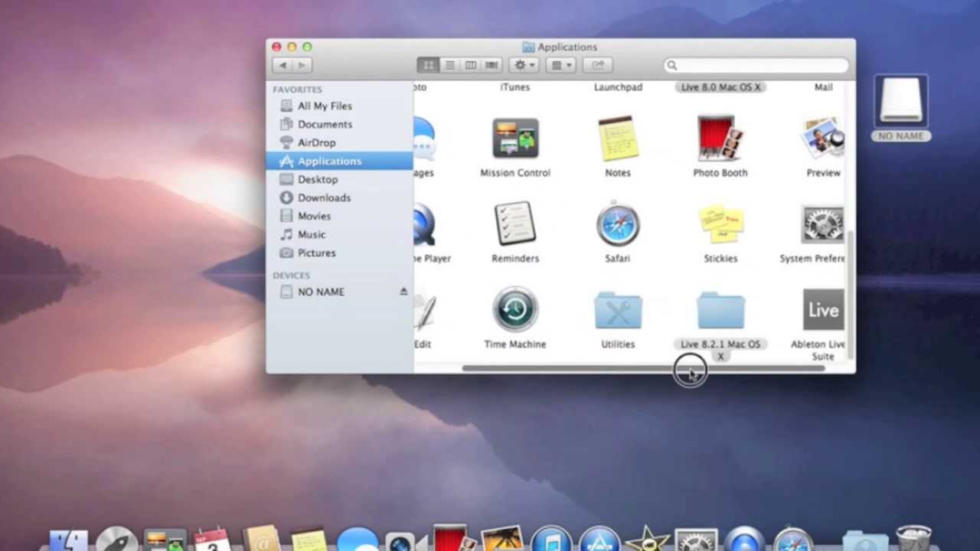This screenshot has width=980, height=551.
Task: Open Music in the sidebar
Action: (x=339, y=234)
